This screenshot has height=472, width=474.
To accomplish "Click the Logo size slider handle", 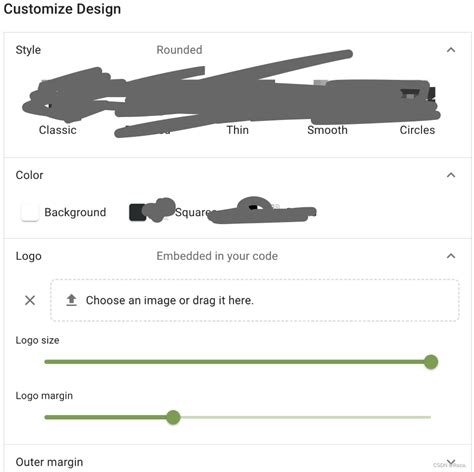I will 431,362.
